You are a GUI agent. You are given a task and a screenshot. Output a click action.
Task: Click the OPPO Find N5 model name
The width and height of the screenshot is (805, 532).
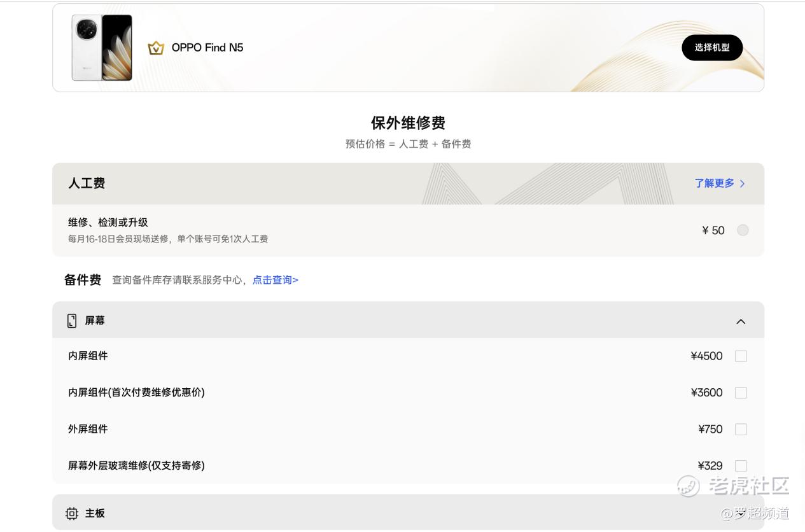click(x=207, y=48)
